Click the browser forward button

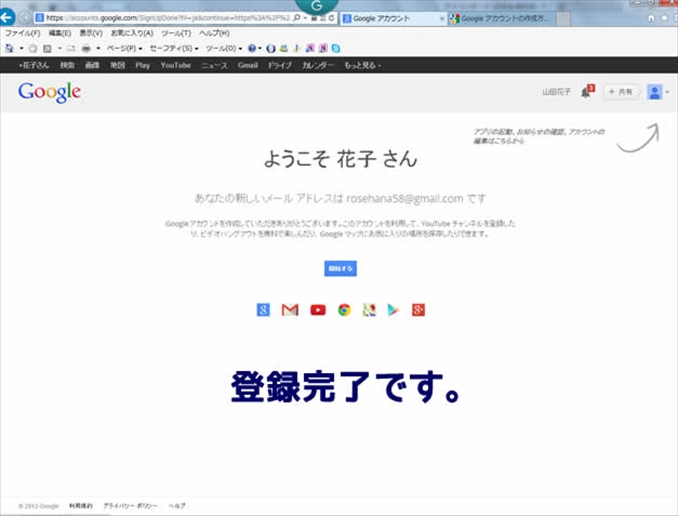click(25, 18)
